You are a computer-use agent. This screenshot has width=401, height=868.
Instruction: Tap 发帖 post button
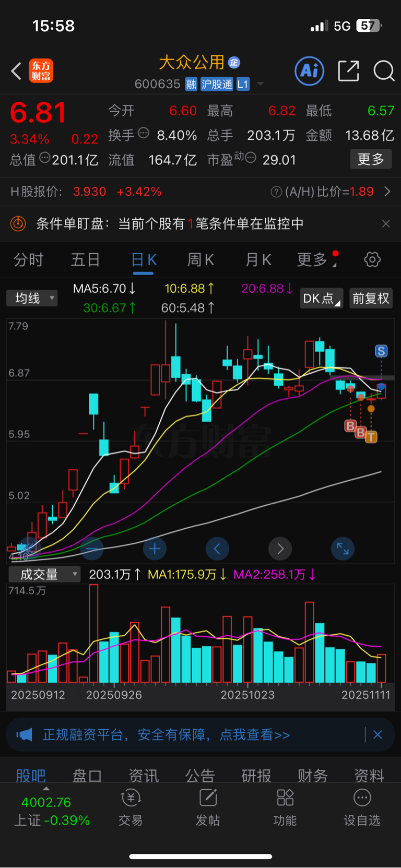208,807
